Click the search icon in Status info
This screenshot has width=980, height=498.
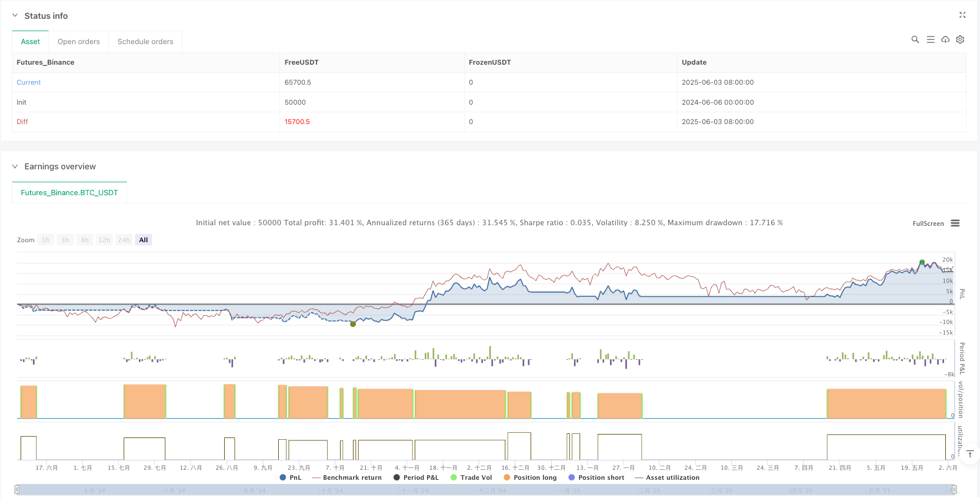pyautogui.click(x=915, y=39)
